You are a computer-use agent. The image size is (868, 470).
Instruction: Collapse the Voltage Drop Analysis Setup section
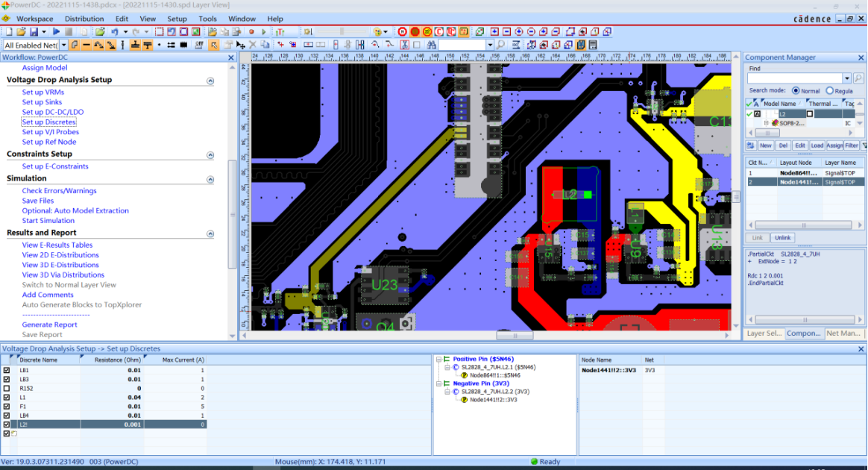210,81
